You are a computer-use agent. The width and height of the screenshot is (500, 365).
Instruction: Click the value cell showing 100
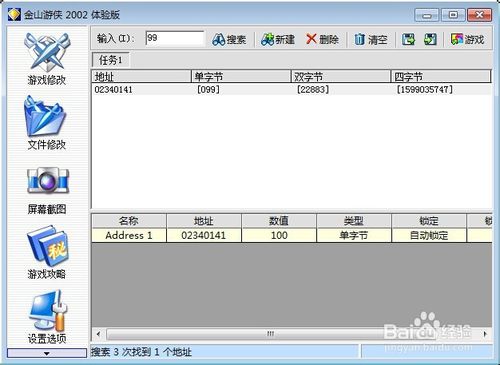click(279, 235)
